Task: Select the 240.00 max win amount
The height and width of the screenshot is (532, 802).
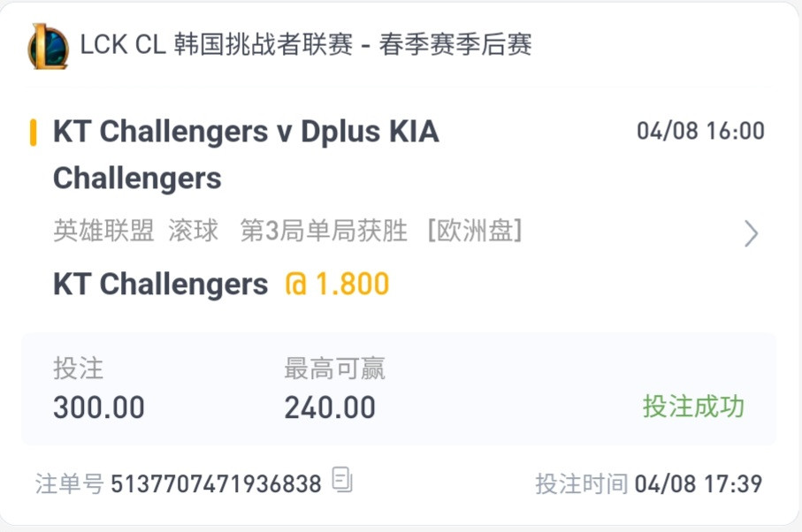Action: click(x=330, y=407)
